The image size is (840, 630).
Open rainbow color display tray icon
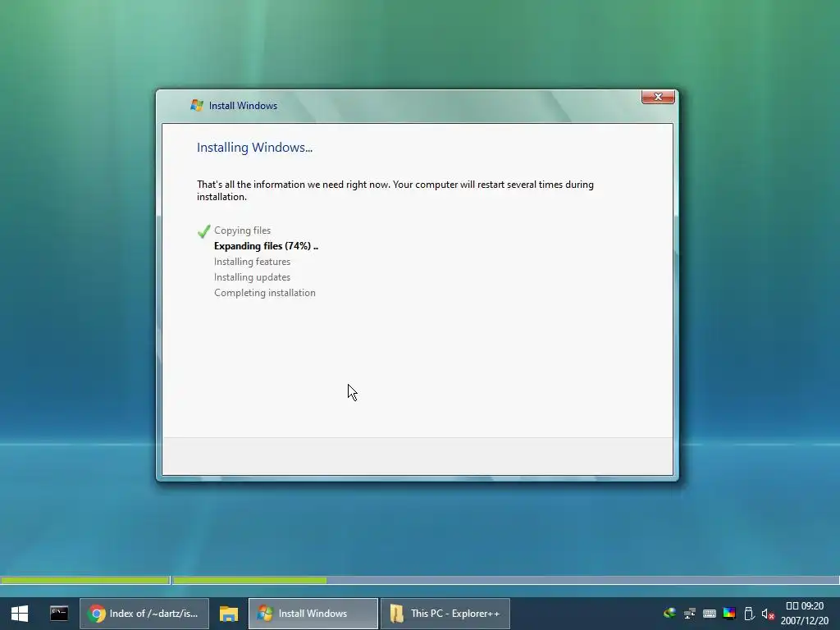point(729,614)
